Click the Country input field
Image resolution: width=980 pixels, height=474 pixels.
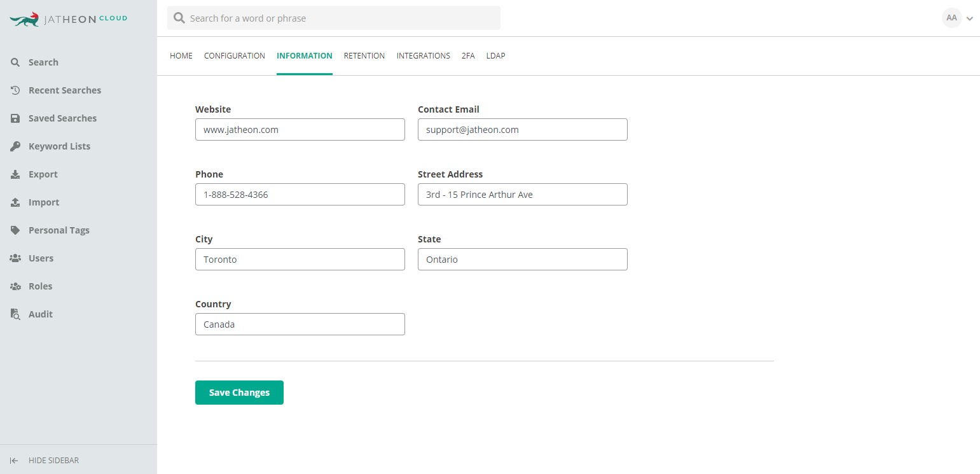300,324
